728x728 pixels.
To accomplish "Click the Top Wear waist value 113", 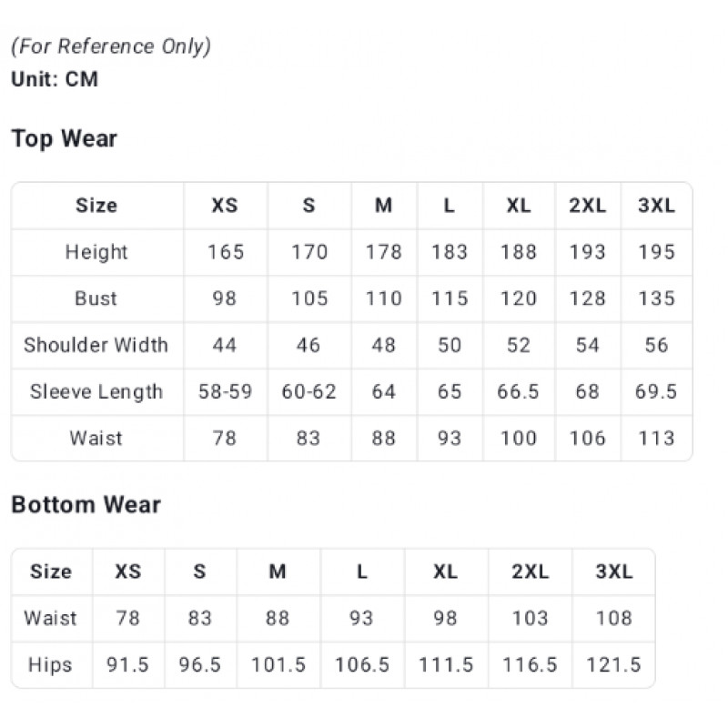I will click(656, 439).
